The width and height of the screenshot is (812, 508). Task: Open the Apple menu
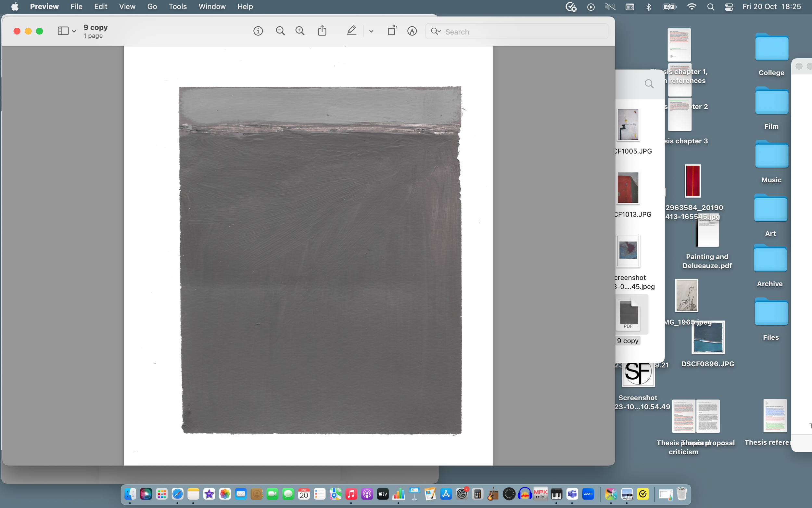(x=15, y=7)
